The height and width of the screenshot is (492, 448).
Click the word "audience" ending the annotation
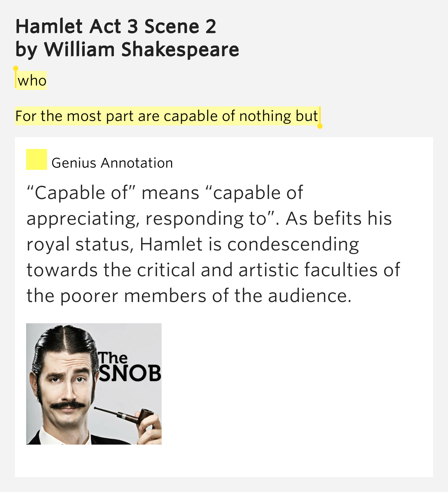click(308, 296)
